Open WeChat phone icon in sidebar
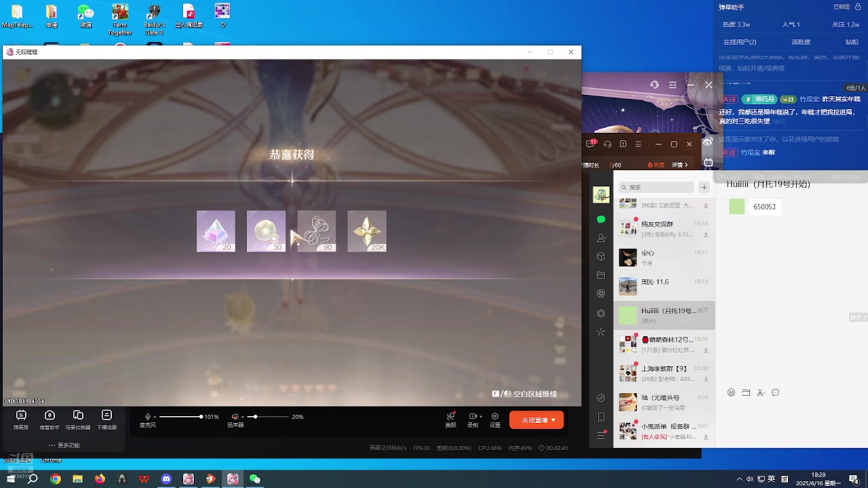 pos(601,418)
